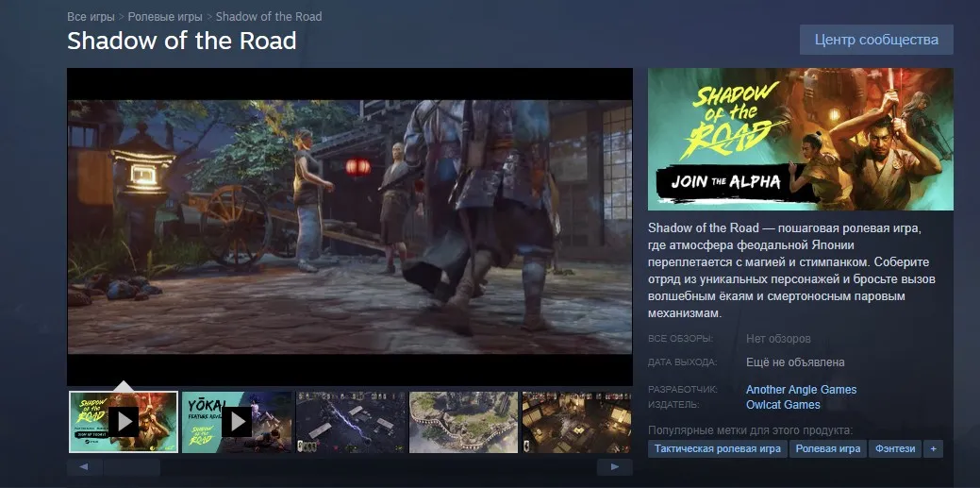Viewport: 980px width, 488px height.
Task: Click the 'ИЗДАТЕЛЬ:' label
Action: click(673, 405)
